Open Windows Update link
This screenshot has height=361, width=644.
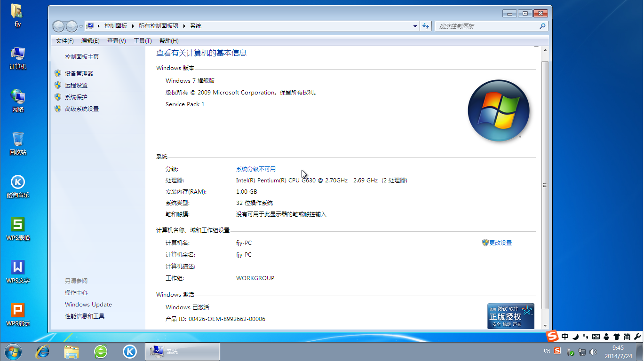[88, 305]
